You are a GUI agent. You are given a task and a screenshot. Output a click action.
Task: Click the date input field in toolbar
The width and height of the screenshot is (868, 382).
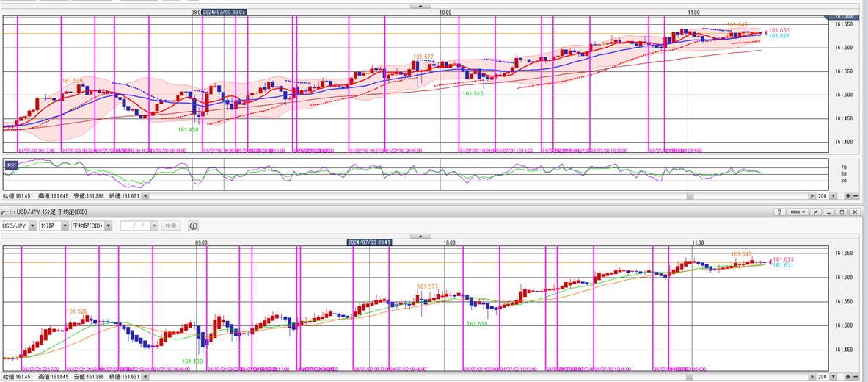pyautogui.click(x=138, y=226)
